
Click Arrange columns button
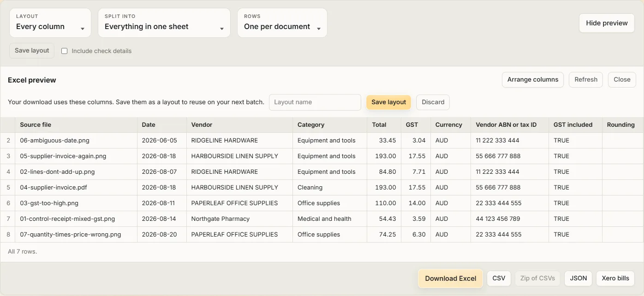coord(533,79)
